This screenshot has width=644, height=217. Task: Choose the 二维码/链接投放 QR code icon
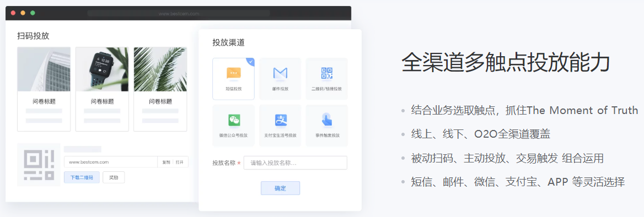(326, 73)
